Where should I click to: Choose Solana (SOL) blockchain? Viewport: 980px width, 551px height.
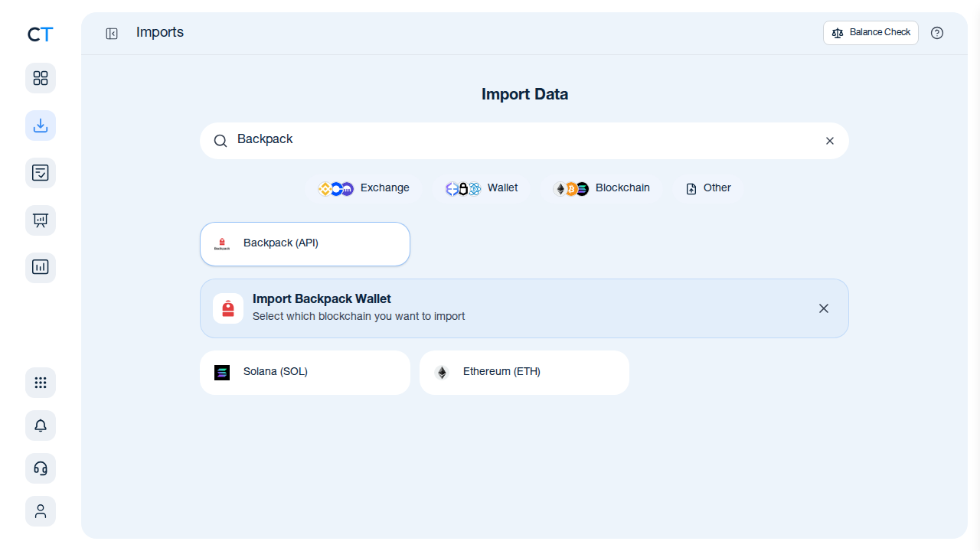305,373
